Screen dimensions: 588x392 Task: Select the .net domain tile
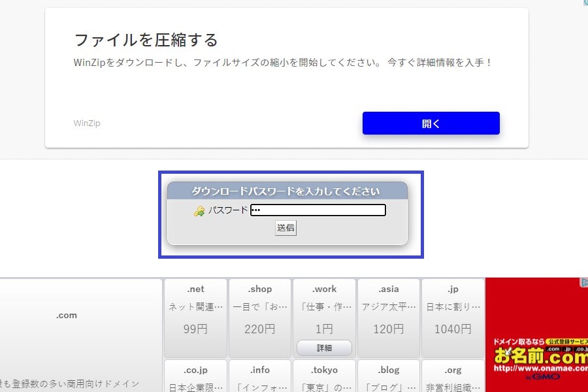pos(195,309)
